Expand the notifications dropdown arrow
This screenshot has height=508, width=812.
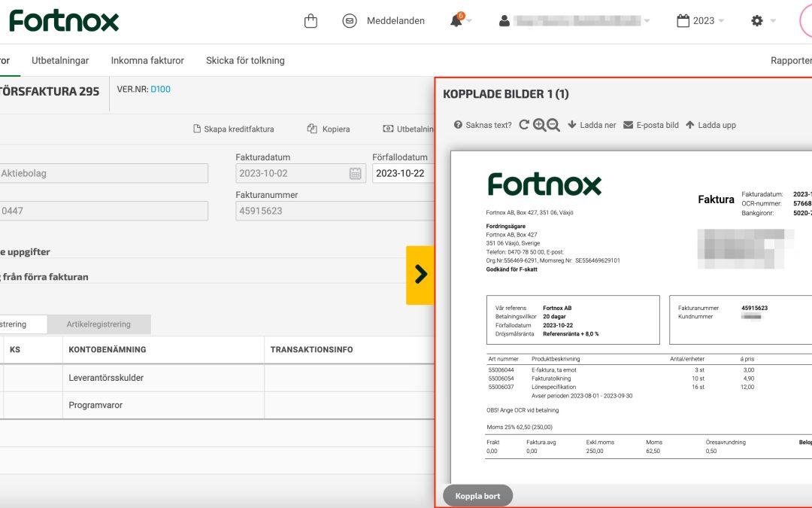point(469,21)
